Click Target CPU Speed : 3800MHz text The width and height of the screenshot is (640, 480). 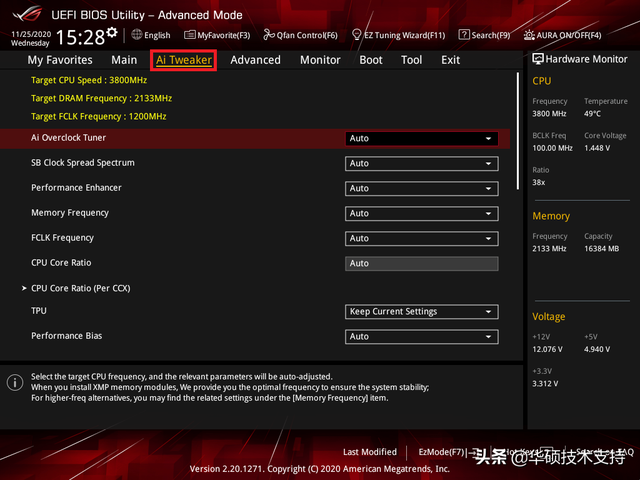click(x=89, y=80)
